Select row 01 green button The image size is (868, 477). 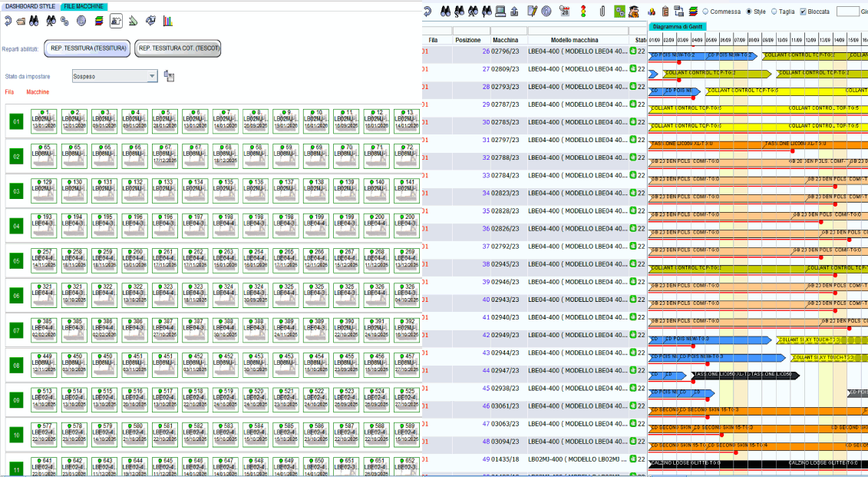16,121
